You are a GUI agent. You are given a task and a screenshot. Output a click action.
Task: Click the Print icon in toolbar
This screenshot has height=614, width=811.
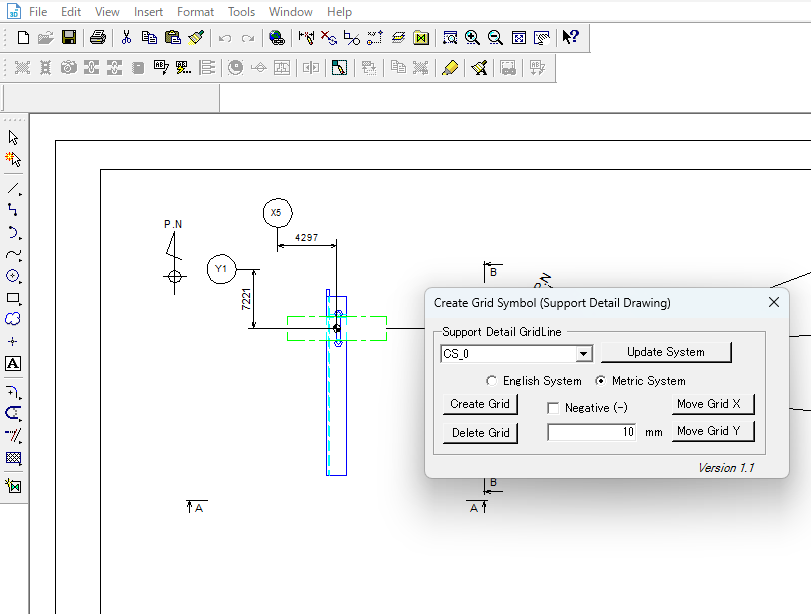click(97, 38)
